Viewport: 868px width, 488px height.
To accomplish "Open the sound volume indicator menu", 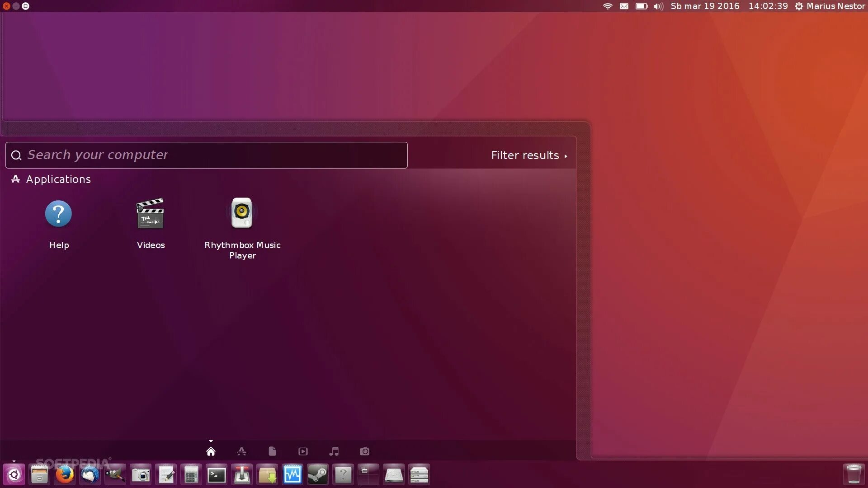I will [x=658, y=6].
